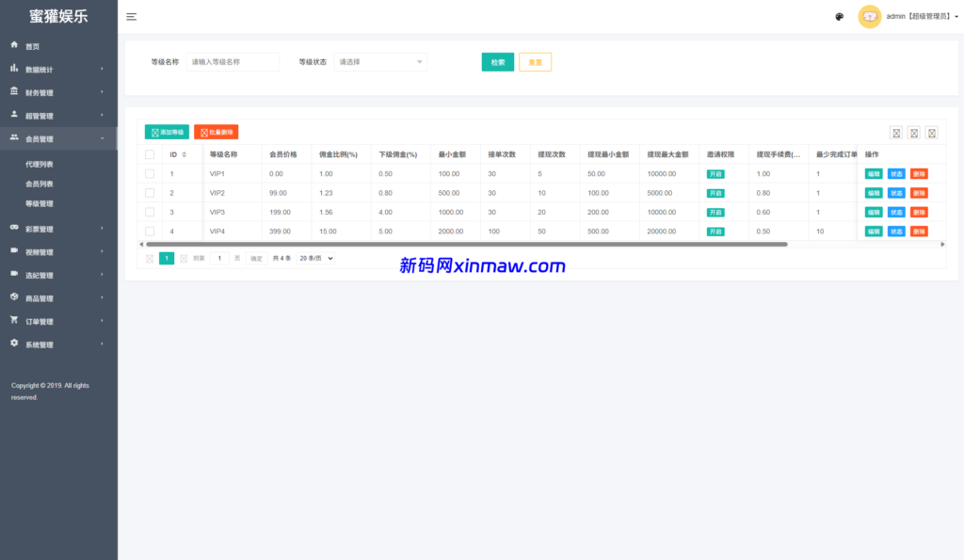This screenshot has height=560, width=964.
Task: Open 会员列表 from the sidebar menu
Action: click(x=39, y=184)
